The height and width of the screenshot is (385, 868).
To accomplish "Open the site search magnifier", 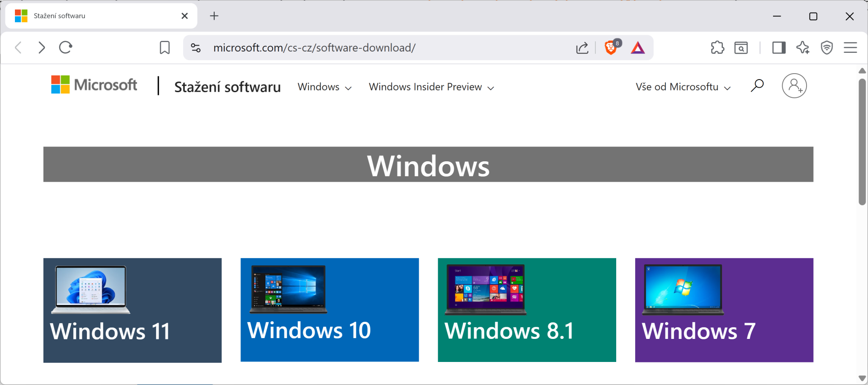I will [757, 85].
